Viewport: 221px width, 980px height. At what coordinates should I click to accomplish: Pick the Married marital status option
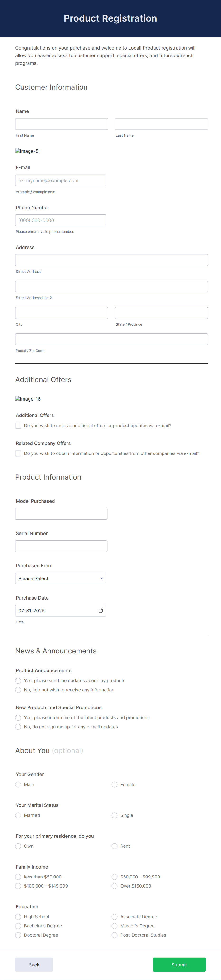click(18, 815)
